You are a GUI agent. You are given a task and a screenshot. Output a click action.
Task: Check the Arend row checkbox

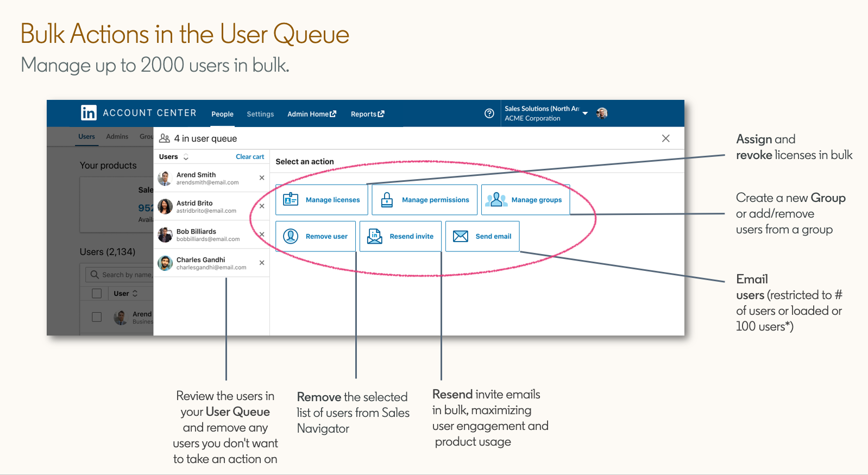97,317
